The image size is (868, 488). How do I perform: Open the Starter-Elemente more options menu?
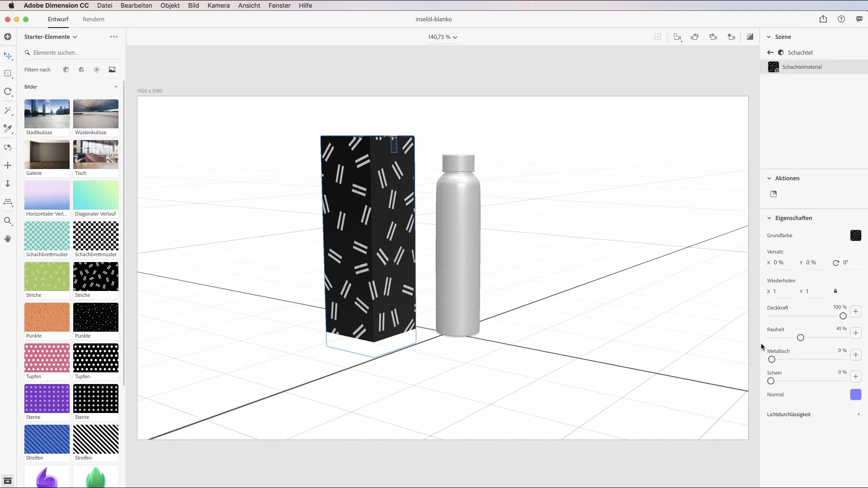114,37
